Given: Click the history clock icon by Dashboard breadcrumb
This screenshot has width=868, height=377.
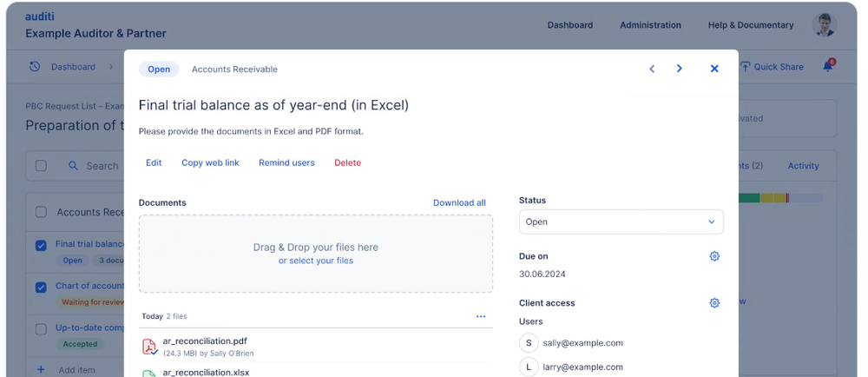Looking at the screenshot, I should 35,66.
